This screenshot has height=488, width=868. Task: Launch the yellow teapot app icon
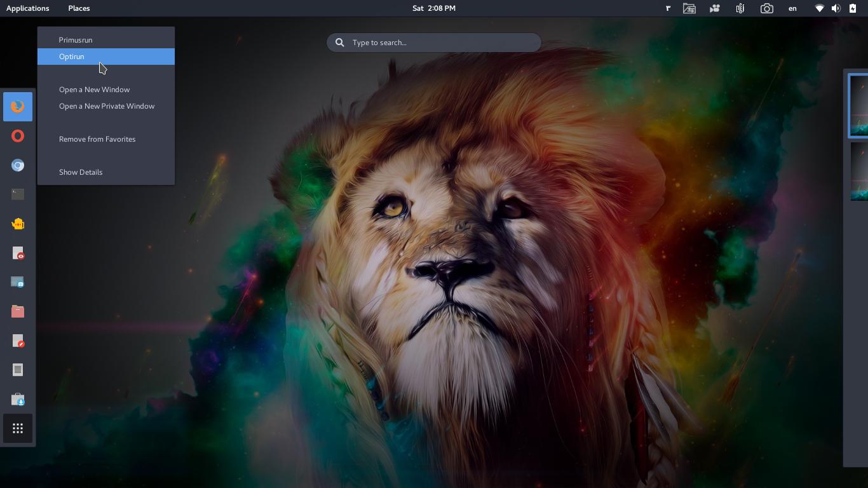[x=18, y=224]
